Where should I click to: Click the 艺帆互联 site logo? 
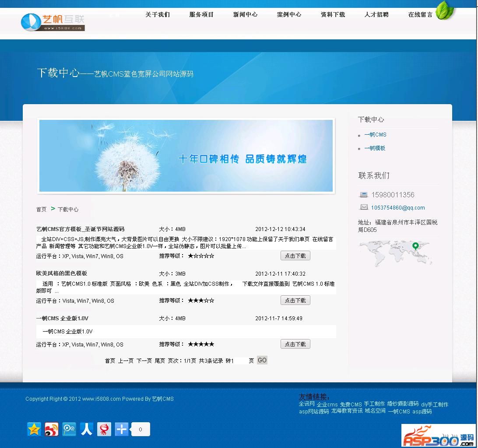click(53, 22)
